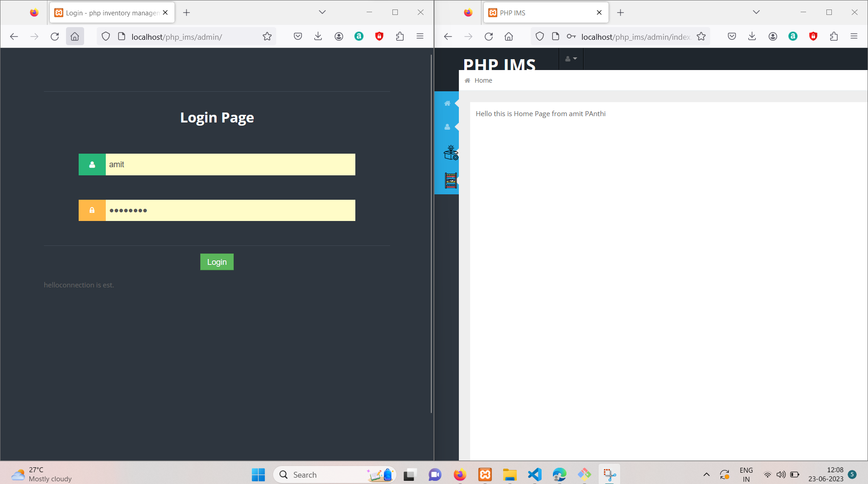Image resolution: width=868 pixels, height=484 pixels.
Task: Open the account dropdown in PHP IMS header
Action: (571, 59)
